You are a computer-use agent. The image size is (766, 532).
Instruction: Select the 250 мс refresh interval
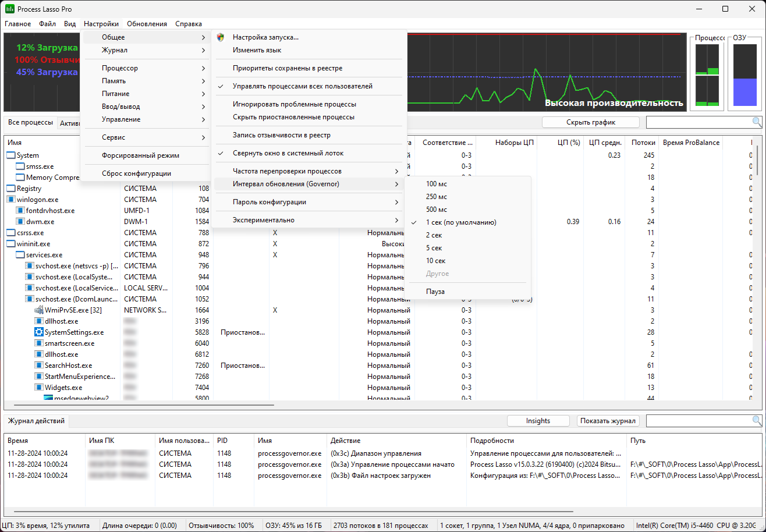tap(467, 197)
